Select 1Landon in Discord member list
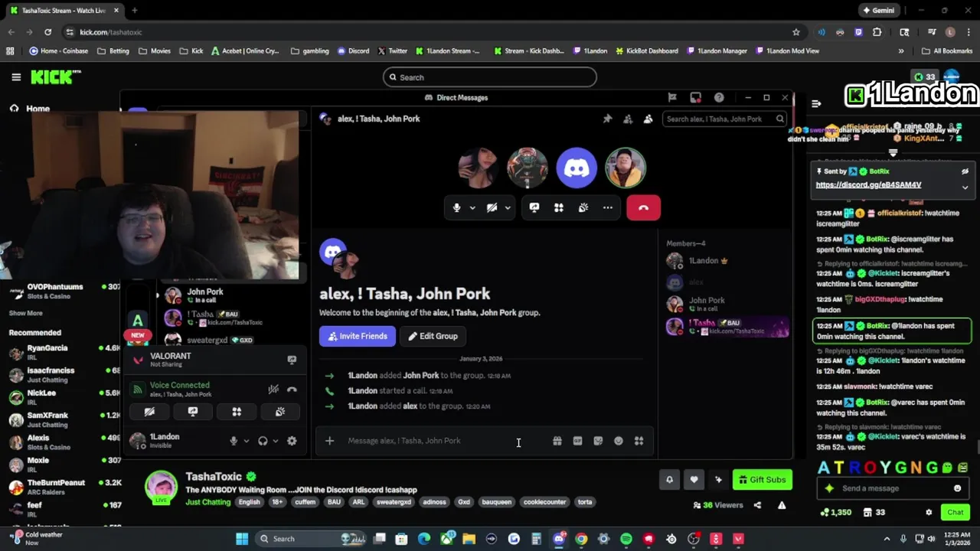The height and width of the screenshot is (551, 980). 727,261
